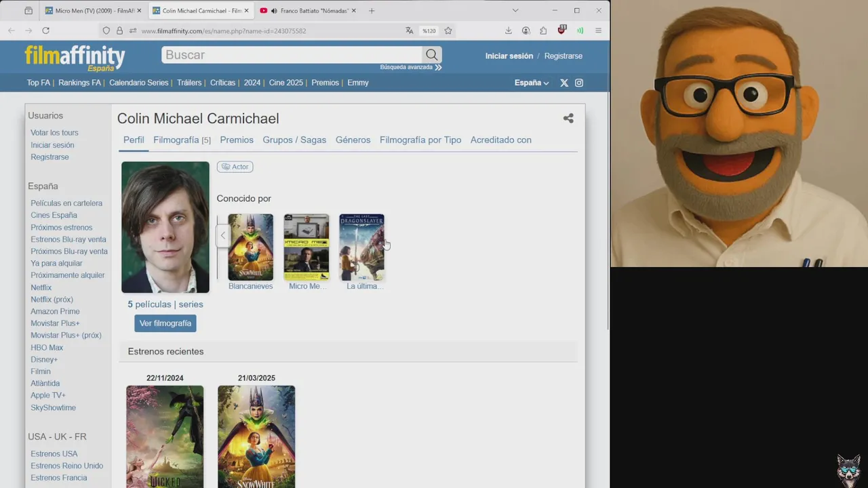Expand the España country dropdown
The width and height of the screenshot is (868, 488).
pyautogui.click(x=532, y=83)
